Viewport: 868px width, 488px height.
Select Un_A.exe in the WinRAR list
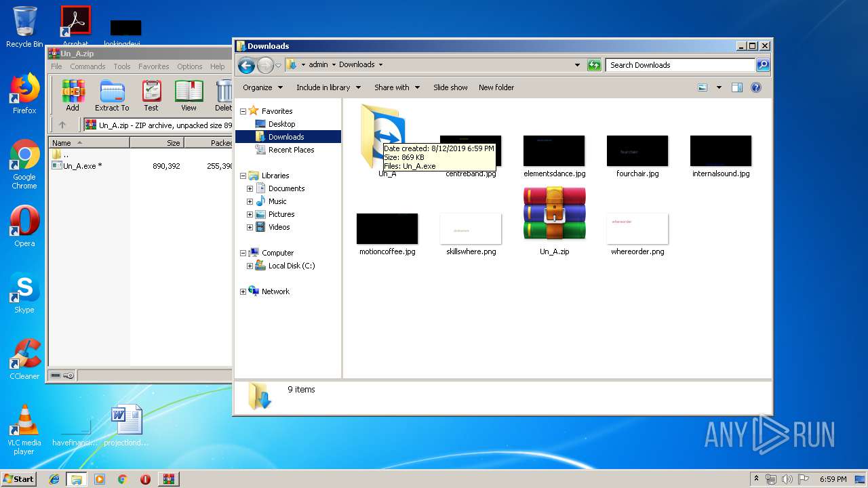(x=82, y=166)
